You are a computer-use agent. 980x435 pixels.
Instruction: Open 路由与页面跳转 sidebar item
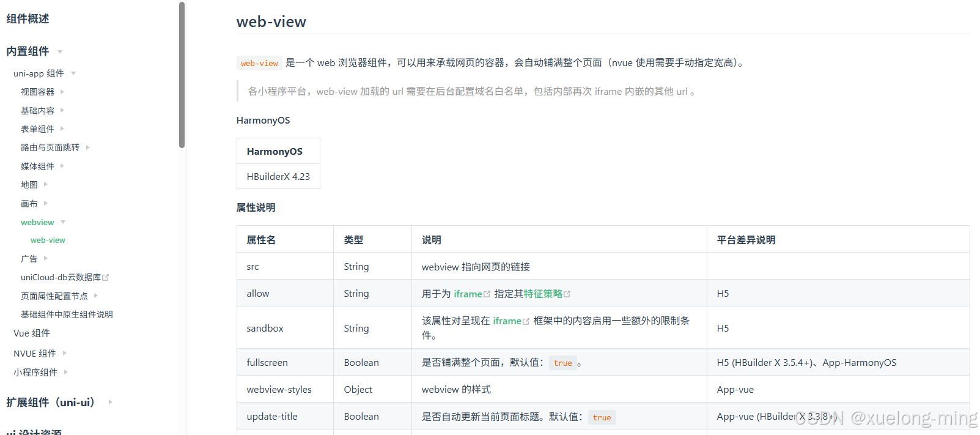[50, 147]
